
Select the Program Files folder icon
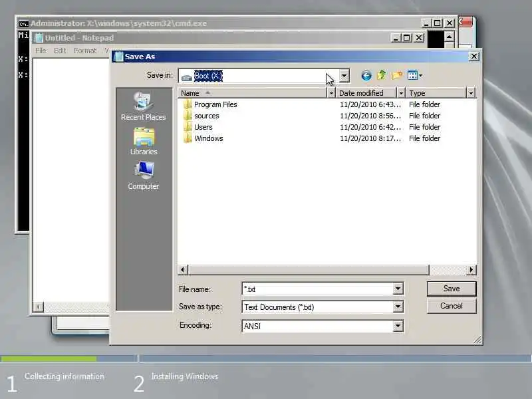click(x=188, y=104)
